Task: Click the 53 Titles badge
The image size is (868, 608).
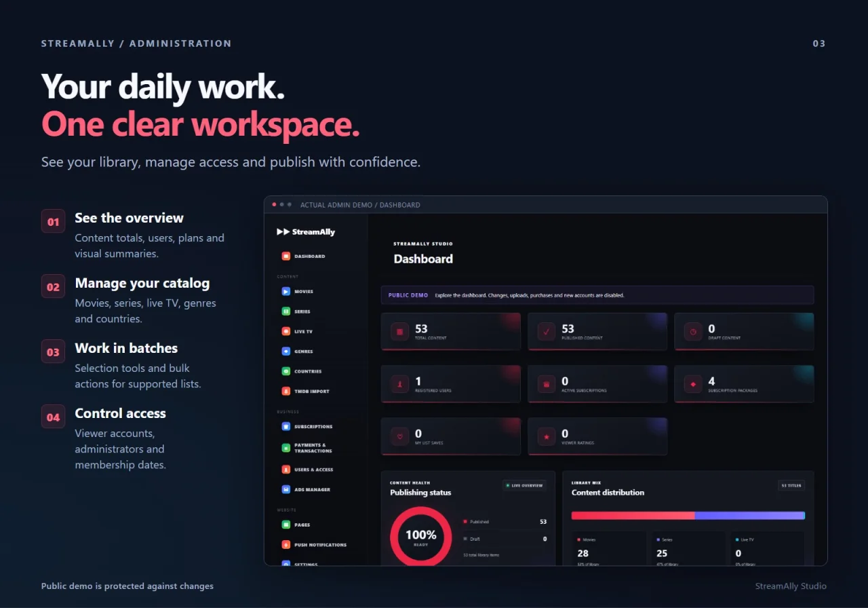Action: tap(791, 486)
